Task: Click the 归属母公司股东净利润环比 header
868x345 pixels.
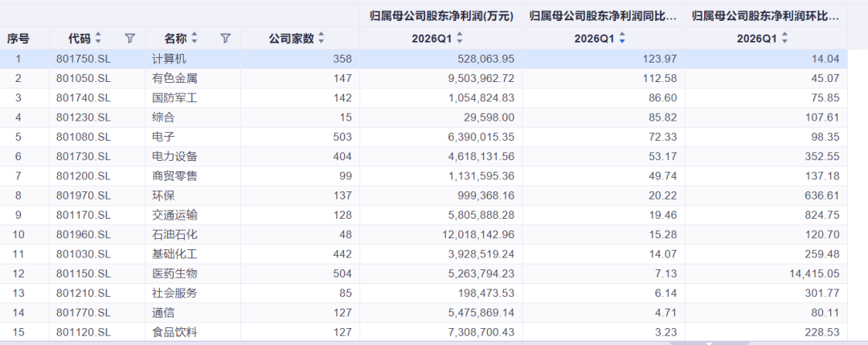Action: click(x=766, y=16)
